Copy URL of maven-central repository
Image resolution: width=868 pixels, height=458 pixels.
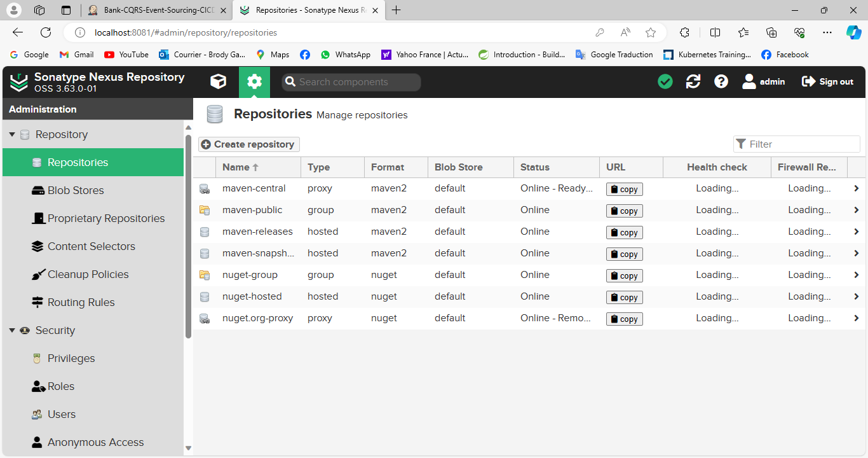click(x=625, y=189)
